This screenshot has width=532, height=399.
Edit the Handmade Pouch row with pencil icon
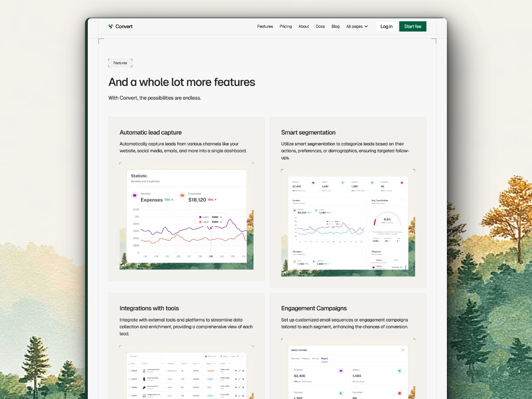tap(239, 370)
